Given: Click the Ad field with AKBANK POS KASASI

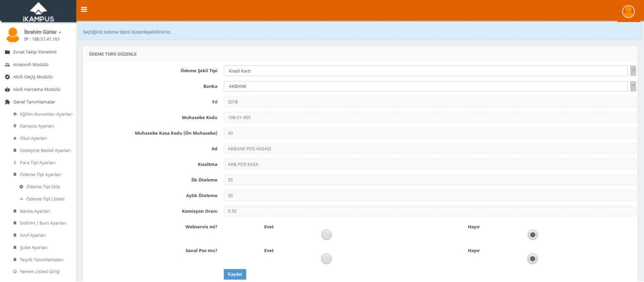Looking at the screenshot, I should 430,149.
